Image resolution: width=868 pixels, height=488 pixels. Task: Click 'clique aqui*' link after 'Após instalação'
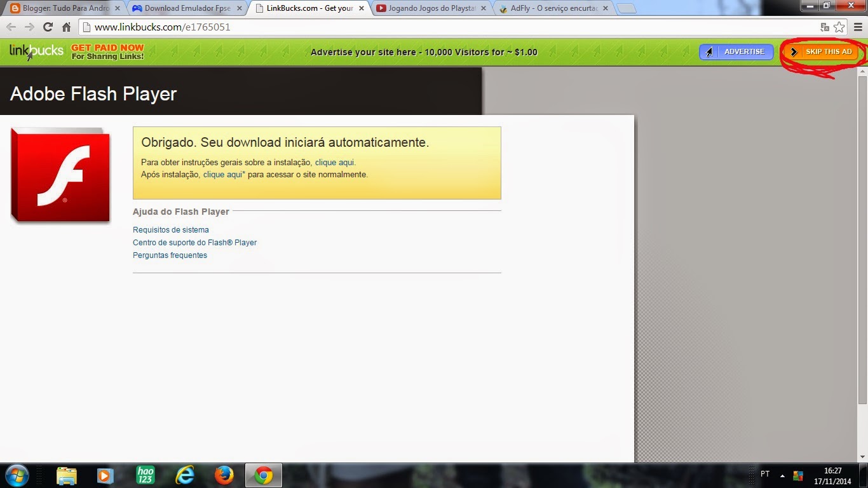(224, 174)
